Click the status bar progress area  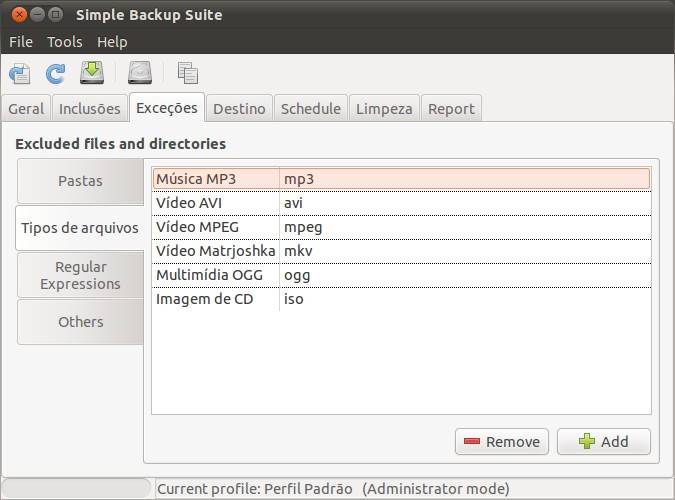[x=77, y=488]
